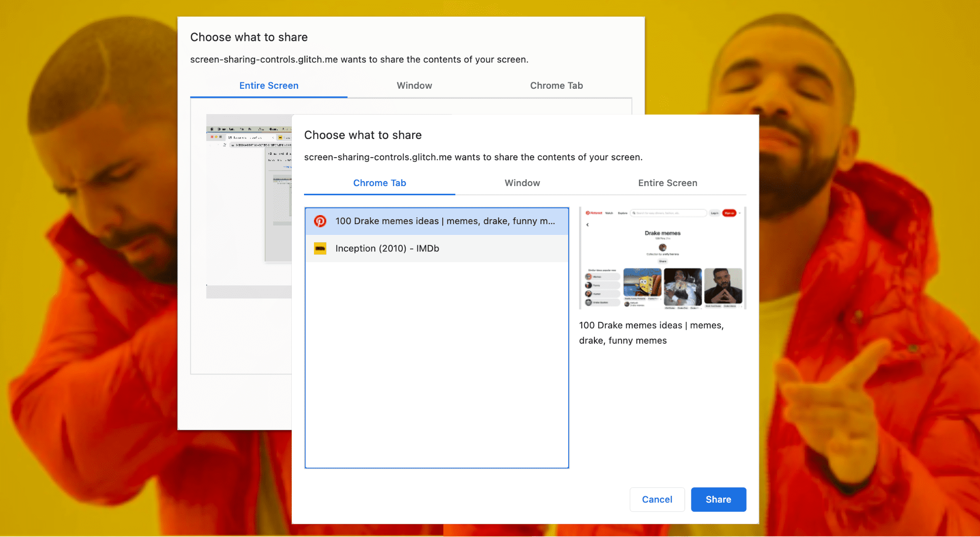Click the Pinterest board preview image
Viewport: 980px width, 537px height.
[661, 258]
